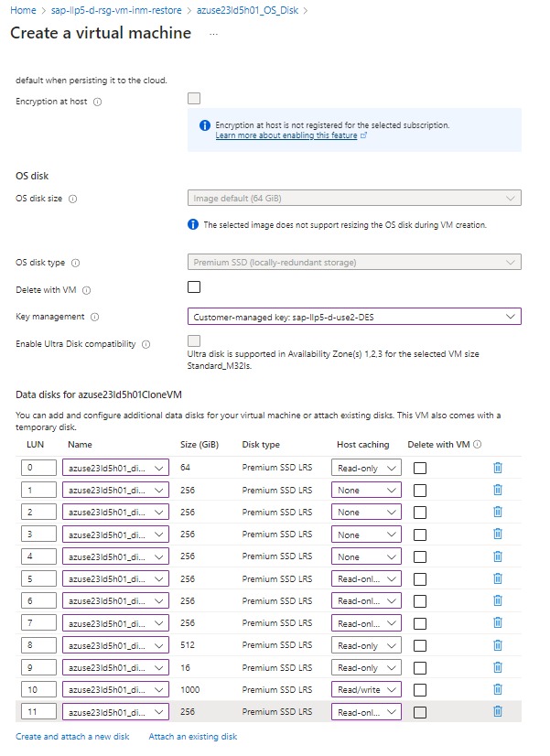This screenshot has height=756, width=550.
Task: Click Attach an existing disk link
Action: [192, 737]
